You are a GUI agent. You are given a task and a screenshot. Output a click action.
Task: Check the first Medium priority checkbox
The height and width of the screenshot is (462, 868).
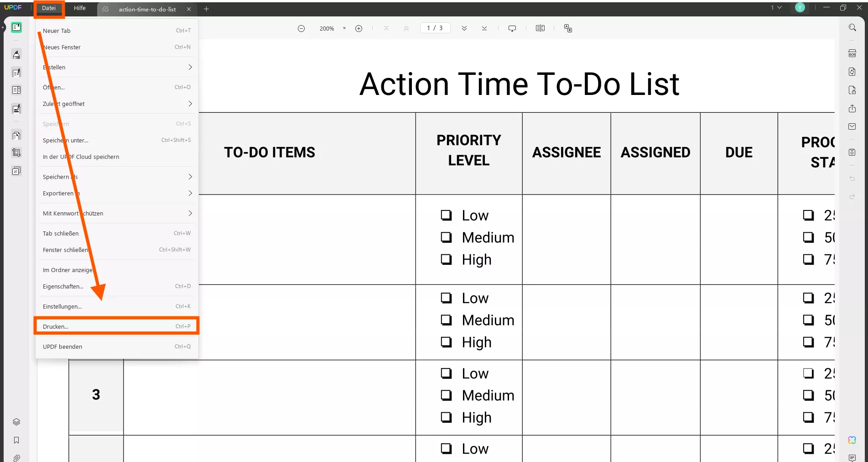click(446, 237)
